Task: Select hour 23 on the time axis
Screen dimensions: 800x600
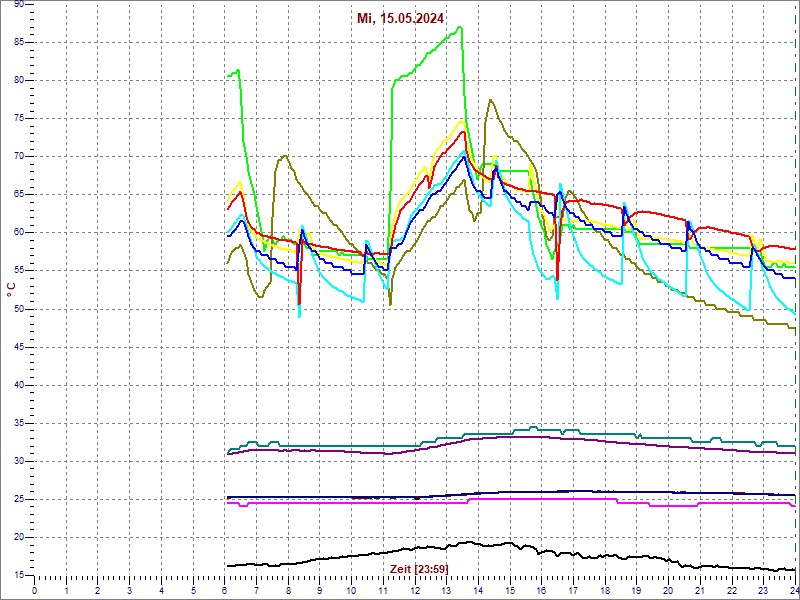Action: click(x=764, y=590)
